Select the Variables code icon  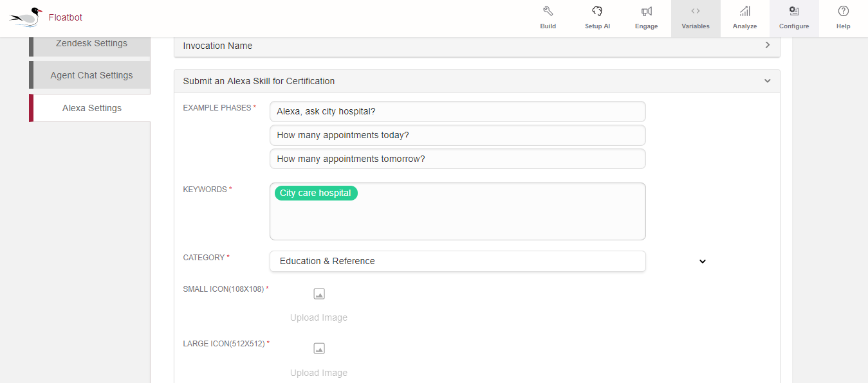695,12
